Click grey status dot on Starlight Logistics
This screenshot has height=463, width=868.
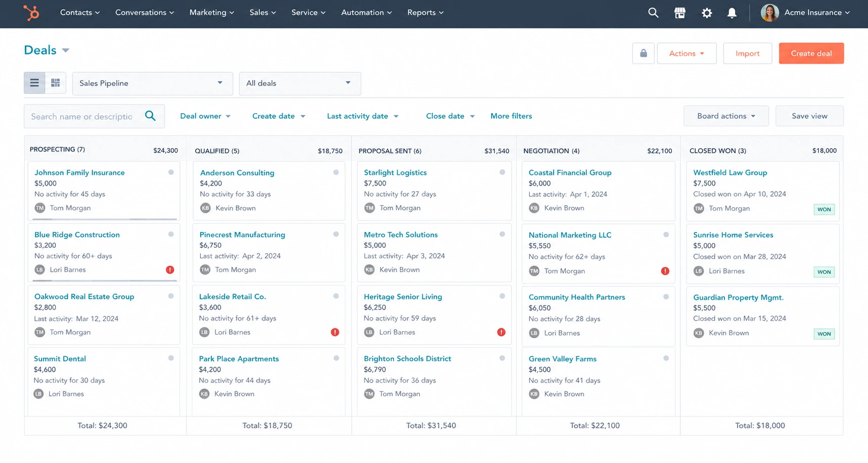coord(502,172)
